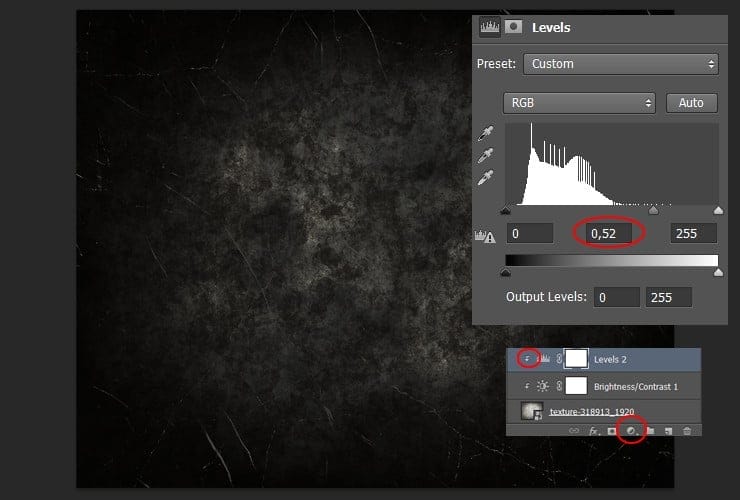Click the midtone input field showing 0,52
This screenshot has height=500, width=740.
610,233
